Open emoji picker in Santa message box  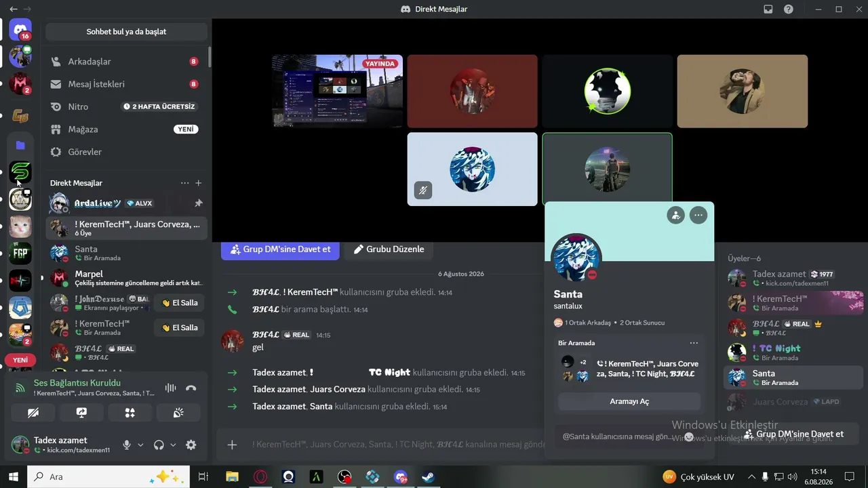coord(689,437)
